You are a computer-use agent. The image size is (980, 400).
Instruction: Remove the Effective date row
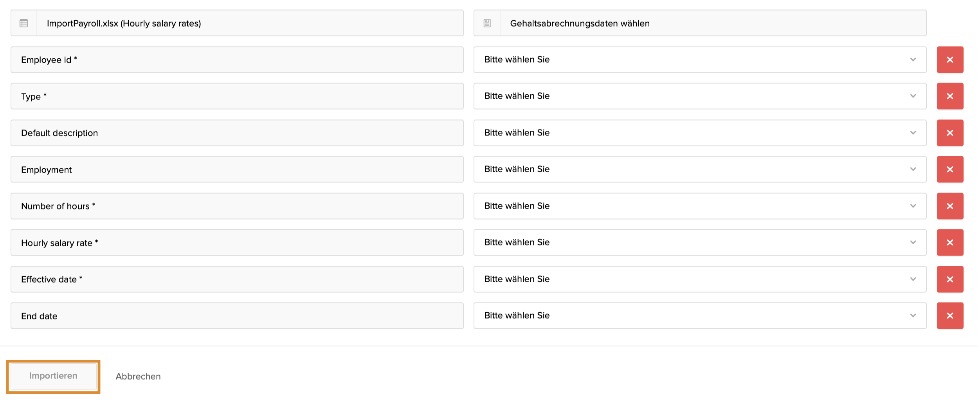949,279
